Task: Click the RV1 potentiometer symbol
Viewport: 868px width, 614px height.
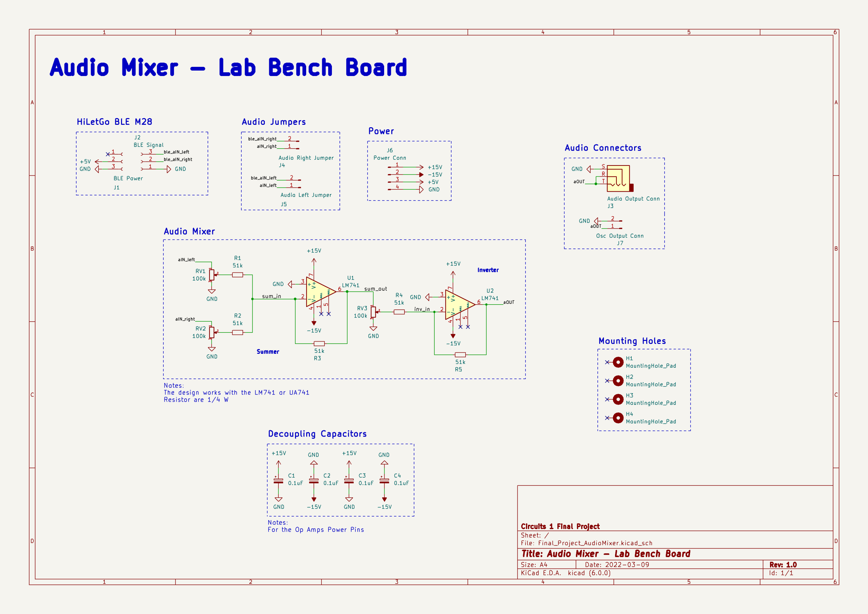Action: pos(212,275)
